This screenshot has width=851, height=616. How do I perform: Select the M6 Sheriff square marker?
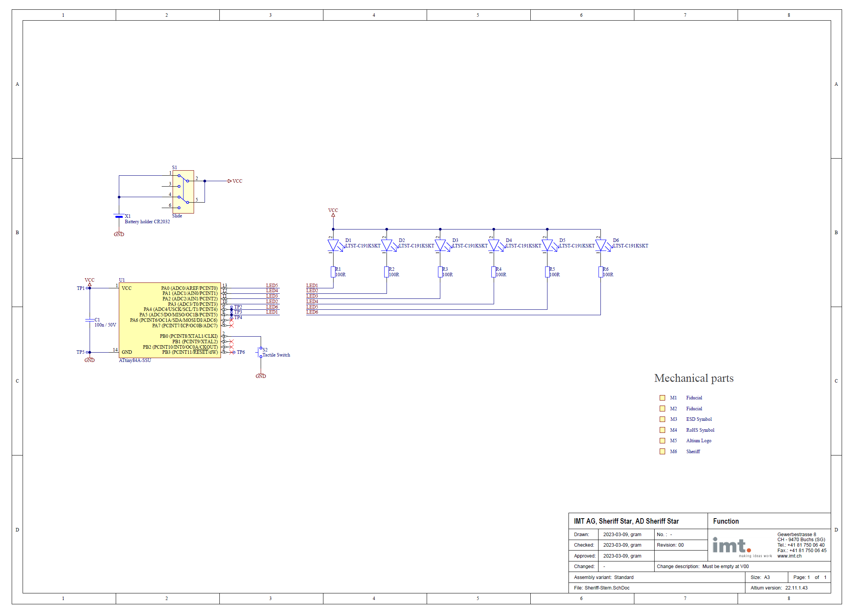coord(662,452)
